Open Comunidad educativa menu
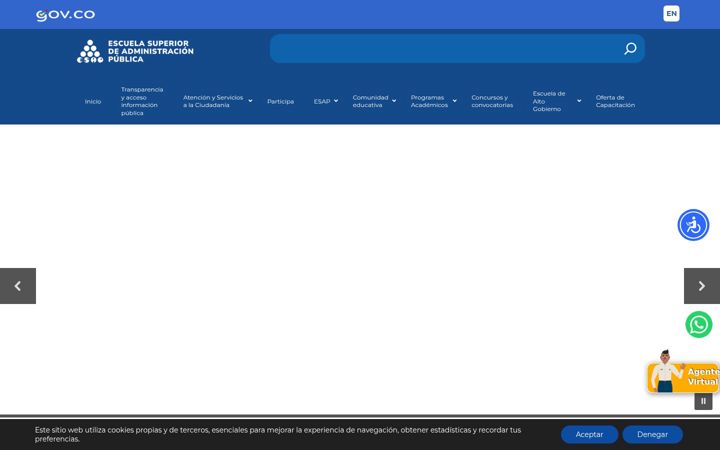This screenshot has height=450, width=720. [370, 101]
